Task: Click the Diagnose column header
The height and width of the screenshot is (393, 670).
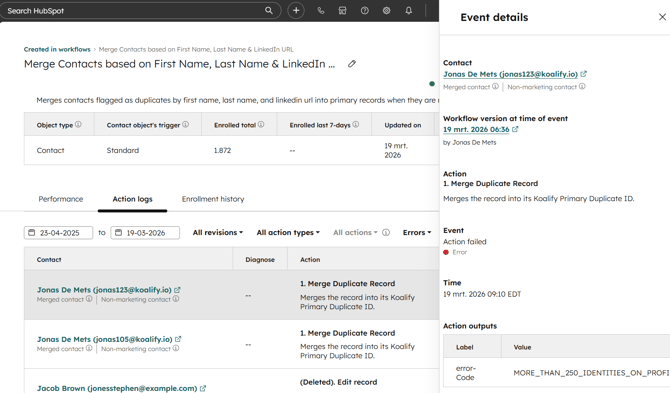Action: coord(260,259)
